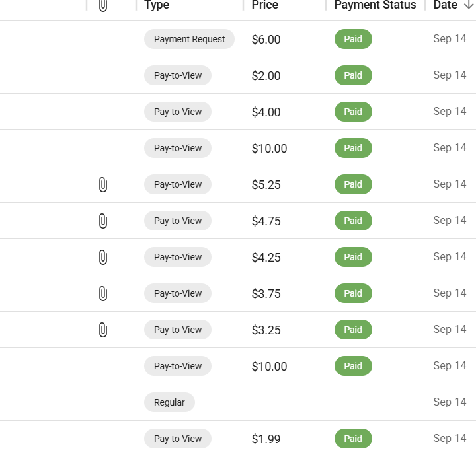The height and width of the screenshot is (459, 476).
Task: Sort by the Date column arrow
Action: pyautogui.click(x=469, y=5)
